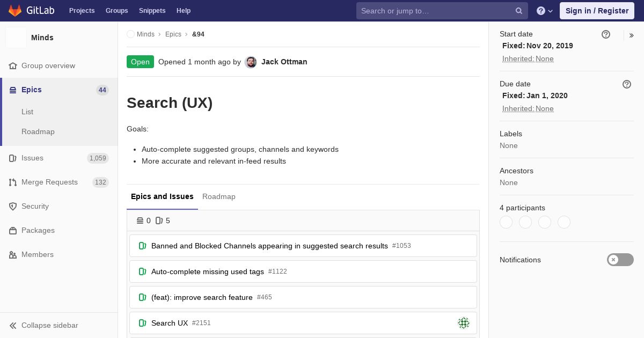Open the Projects menu in the top bar
This screenshot has width=644, height=338.
click(x=82, y=11)
